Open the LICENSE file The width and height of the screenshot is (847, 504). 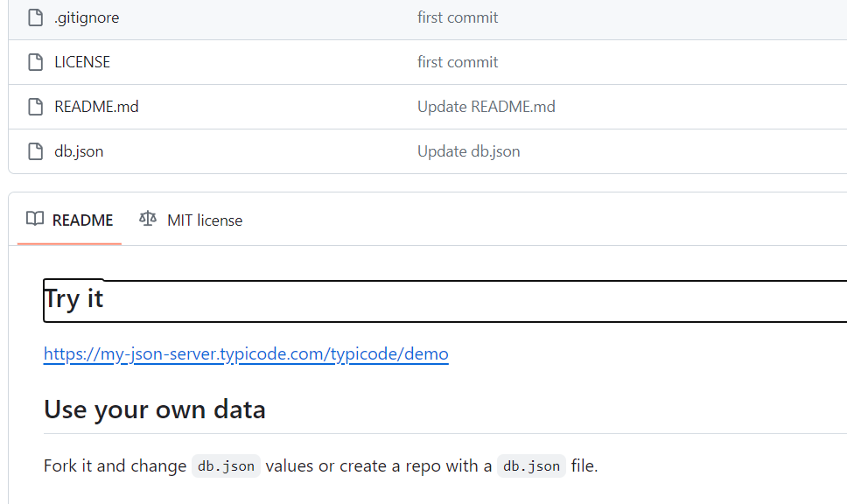[82, 62]
